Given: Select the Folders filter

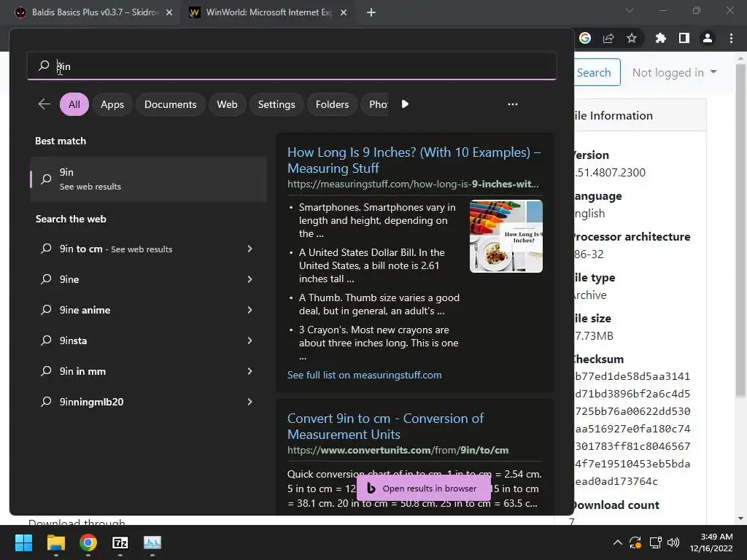Looking at the screenshot, I should (x=332, y=104).
